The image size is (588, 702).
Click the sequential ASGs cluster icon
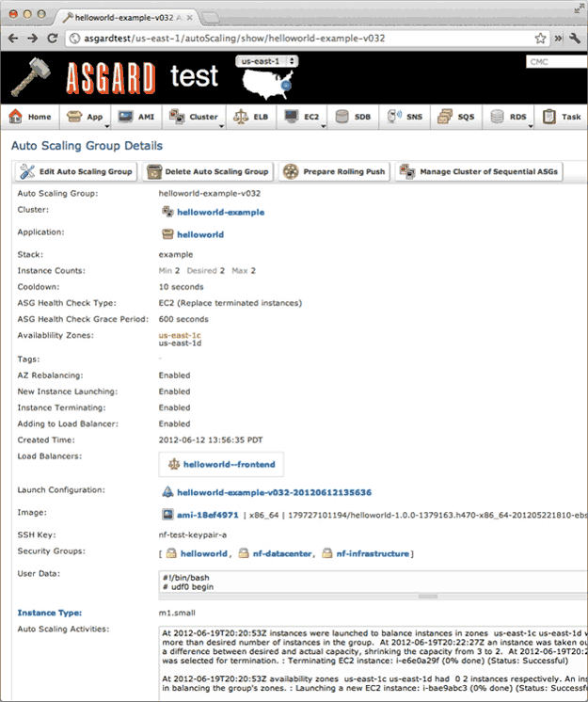(x=407, y=171)
